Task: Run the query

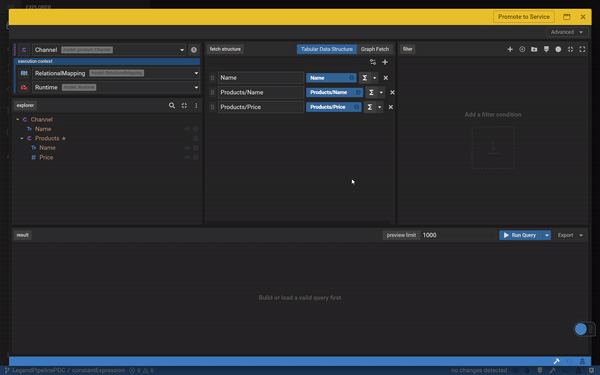Action: [x=520, y=235]
